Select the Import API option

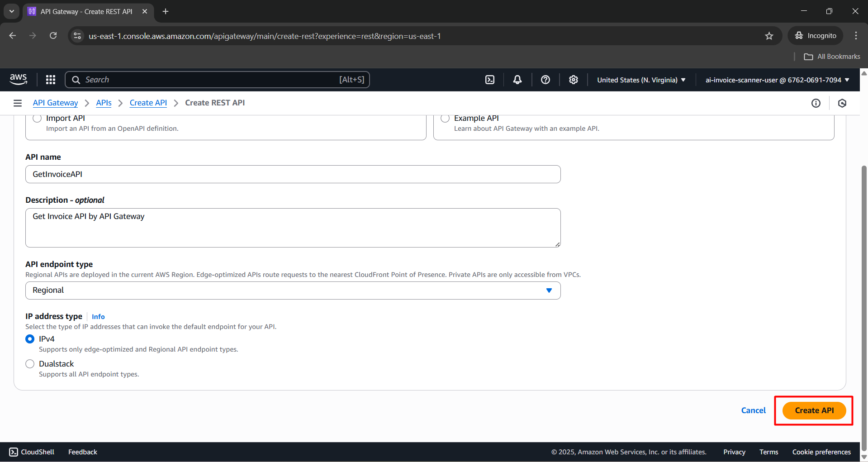(x=37, y=118)
